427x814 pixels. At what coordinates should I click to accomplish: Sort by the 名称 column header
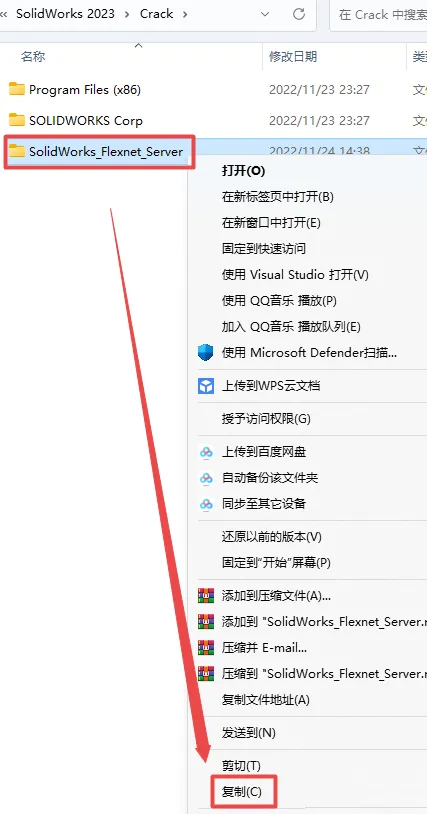[x=33, y=57]
